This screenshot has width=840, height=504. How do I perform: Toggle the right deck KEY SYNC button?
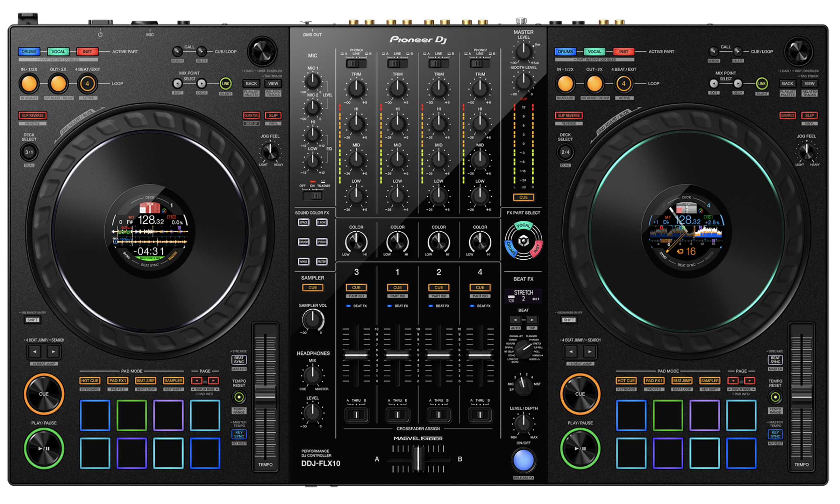pos(775,434)
